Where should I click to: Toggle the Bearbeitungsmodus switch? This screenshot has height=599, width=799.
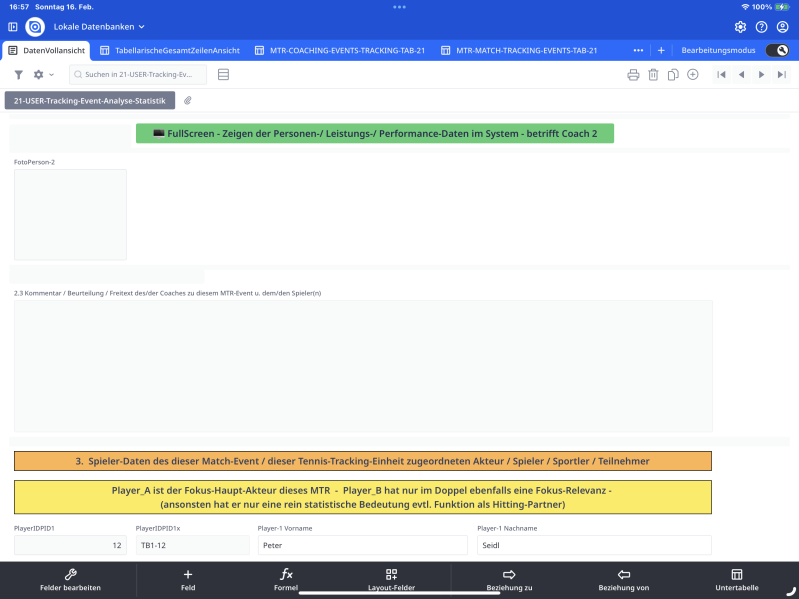click(x=777, y=50)
